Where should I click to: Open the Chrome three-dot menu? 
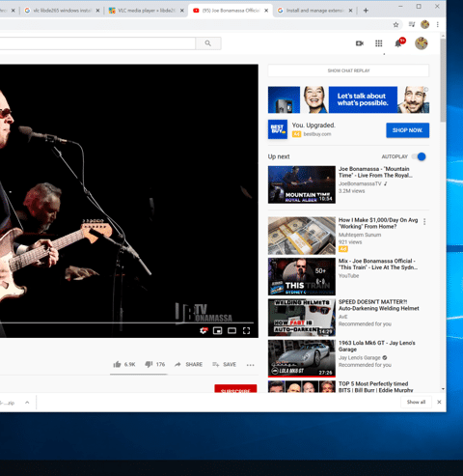(x=438, y=24)
